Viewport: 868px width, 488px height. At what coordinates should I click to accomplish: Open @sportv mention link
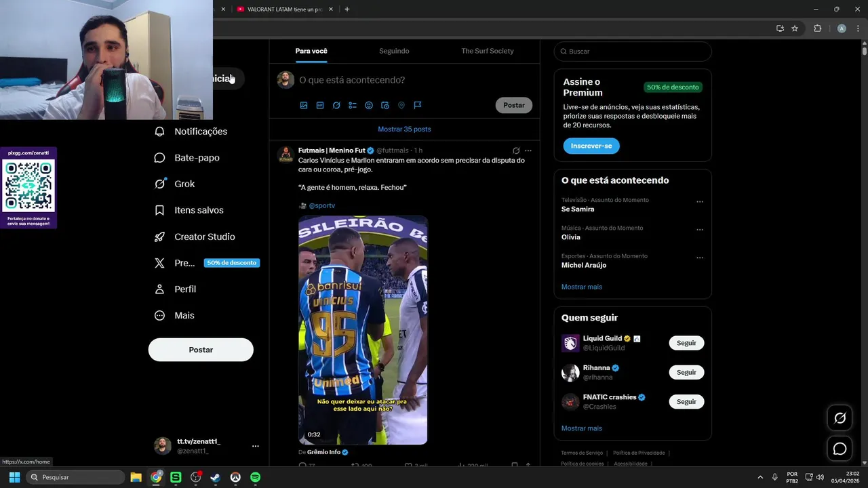322,205
